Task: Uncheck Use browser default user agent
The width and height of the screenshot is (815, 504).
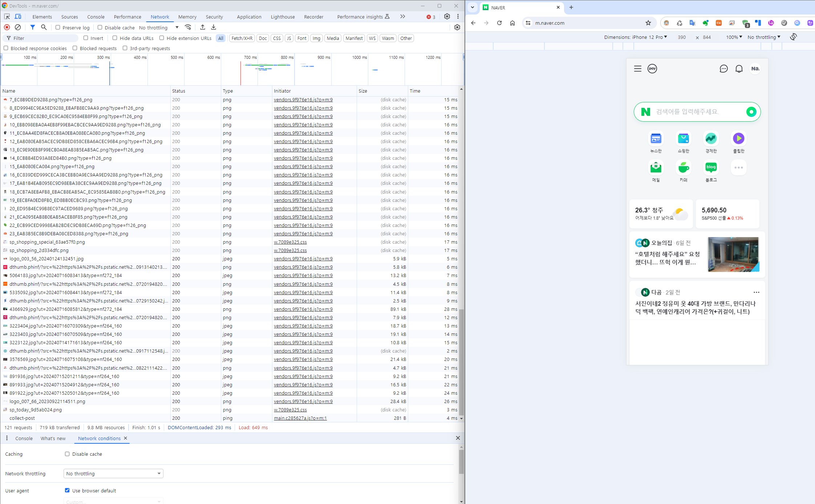Action: (x=67, y=490)
